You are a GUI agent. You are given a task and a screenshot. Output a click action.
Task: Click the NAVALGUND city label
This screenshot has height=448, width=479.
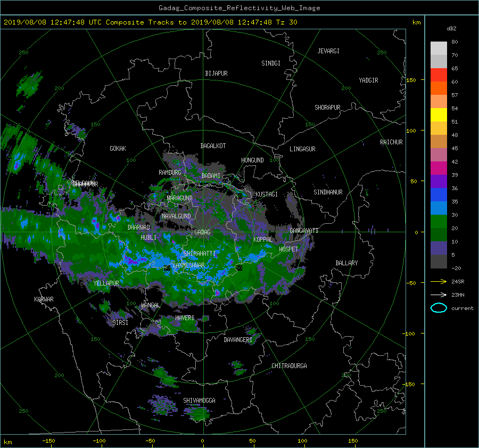[x=176, y=216]
